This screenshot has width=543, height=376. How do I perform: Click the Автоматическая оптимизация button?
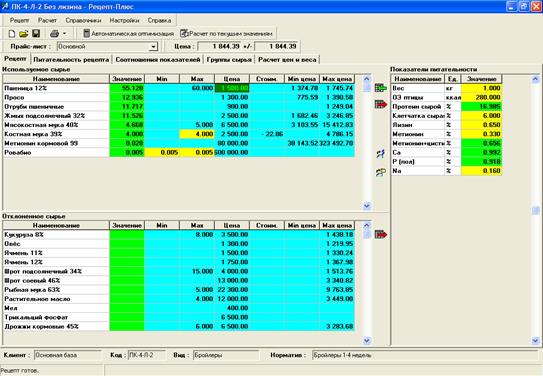point(129,34)
